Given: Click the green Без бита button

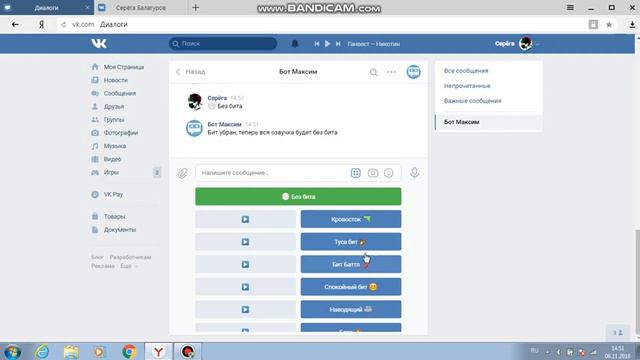Looking at the screenshot, I should point(298,196).
